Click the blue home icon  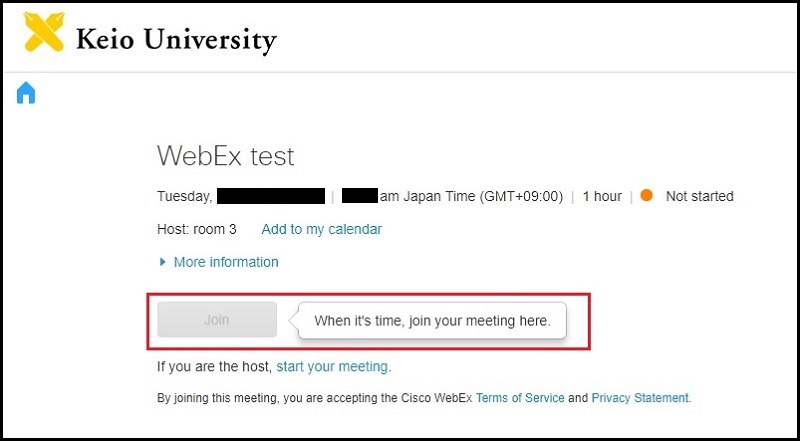point(26,93)
